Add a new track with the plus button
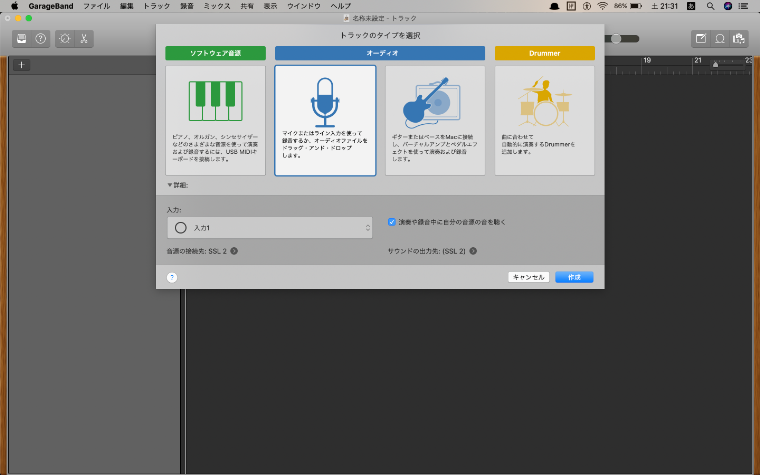This screenshot has height=475, width=760. coord(21,64)
